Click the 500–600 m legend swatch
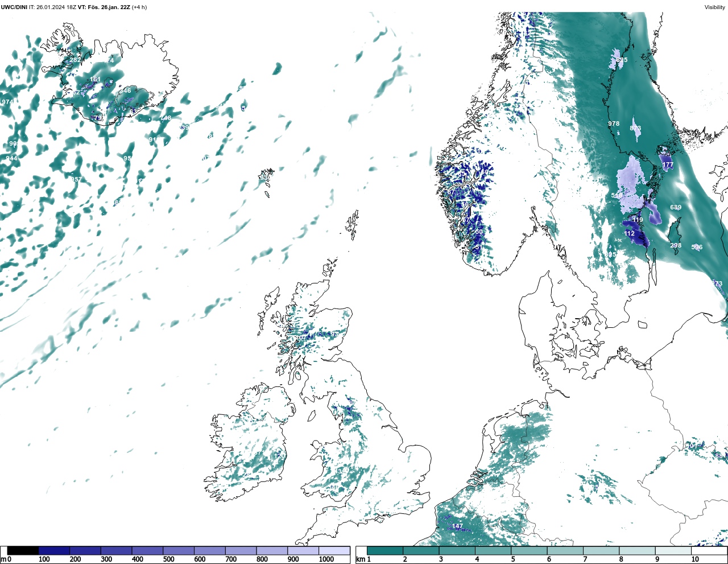 pos(179,551)
